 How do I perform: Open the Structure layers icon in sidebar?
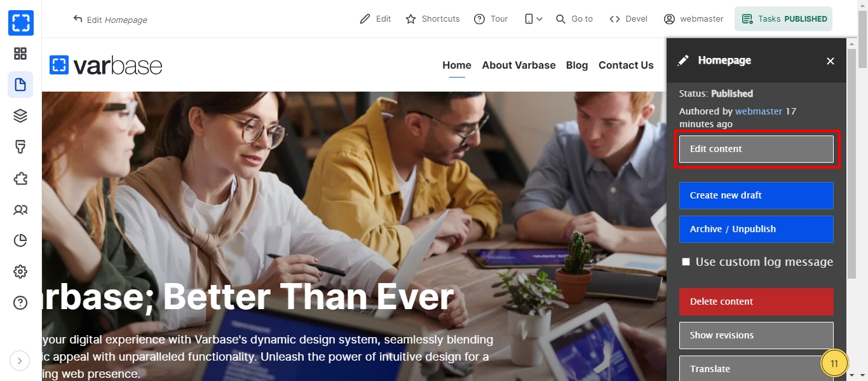point(20,116)
